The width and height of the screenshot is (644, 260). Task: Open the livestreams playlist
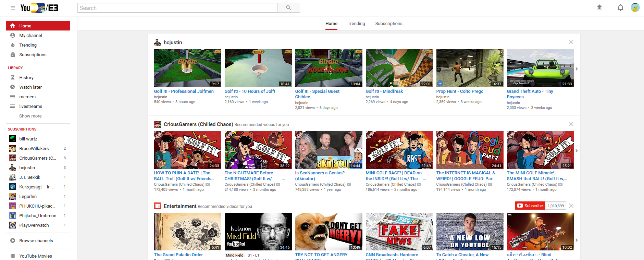pyautogui.click(x=38, y=106)
